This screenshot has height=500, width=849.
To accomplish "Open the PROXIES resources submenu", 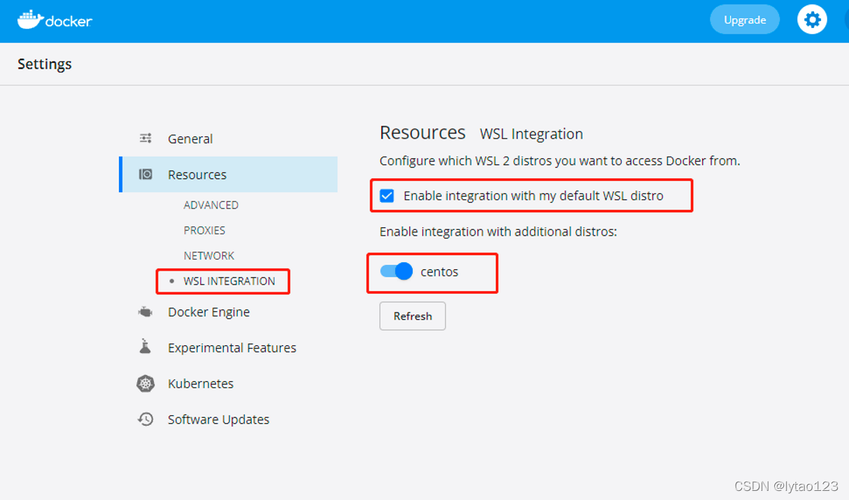I will coord(204,230).
